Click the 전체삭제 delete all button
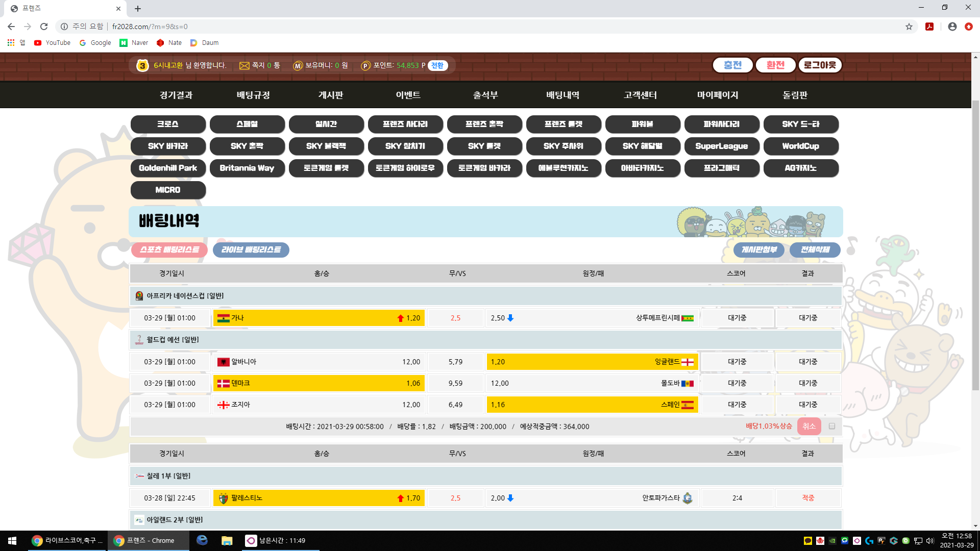 (x=815, y=249)
